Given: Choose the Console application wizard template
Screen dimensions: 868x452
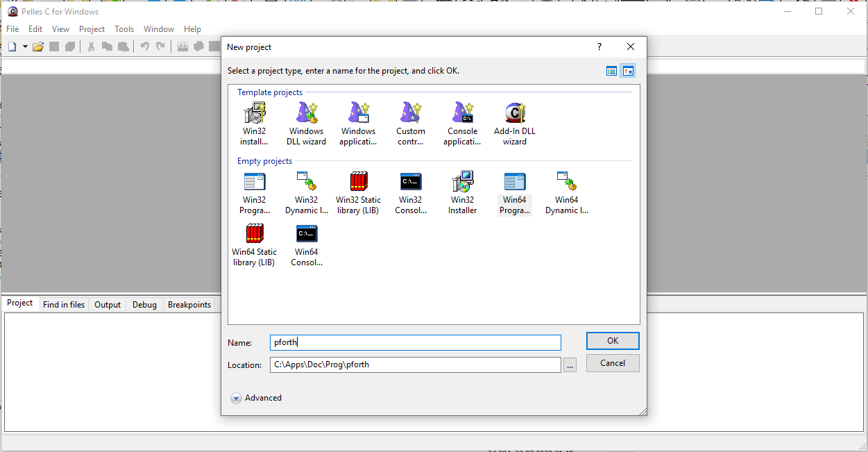Looking at the screenshot, I should pyautogui.click(x=462, y=124).
